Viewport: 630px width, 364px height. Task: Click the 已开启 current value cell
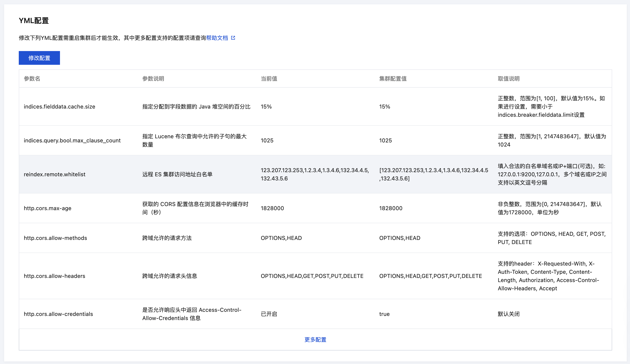[x=269, y=314]
